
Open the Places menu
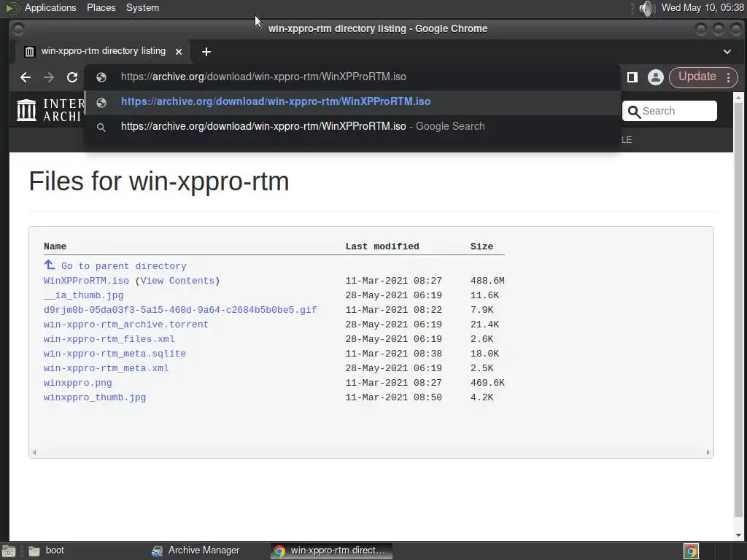coord(101,7)
